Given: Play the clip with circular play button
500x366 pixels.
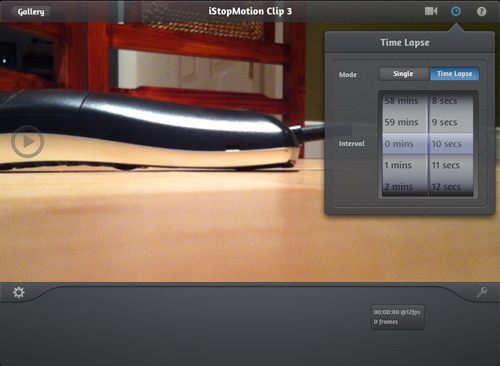Looking at the screenshot, I should 27,141.
